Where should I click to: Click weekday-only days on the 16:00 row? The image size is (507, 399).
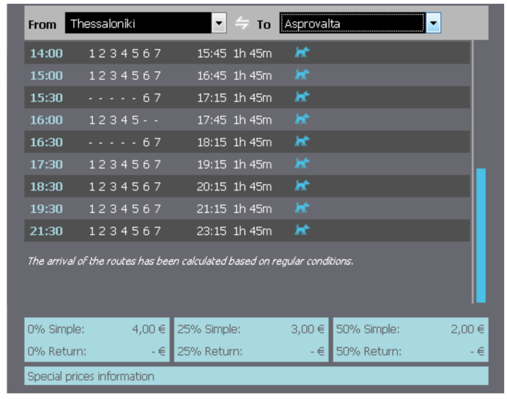(x=124, y=120)
